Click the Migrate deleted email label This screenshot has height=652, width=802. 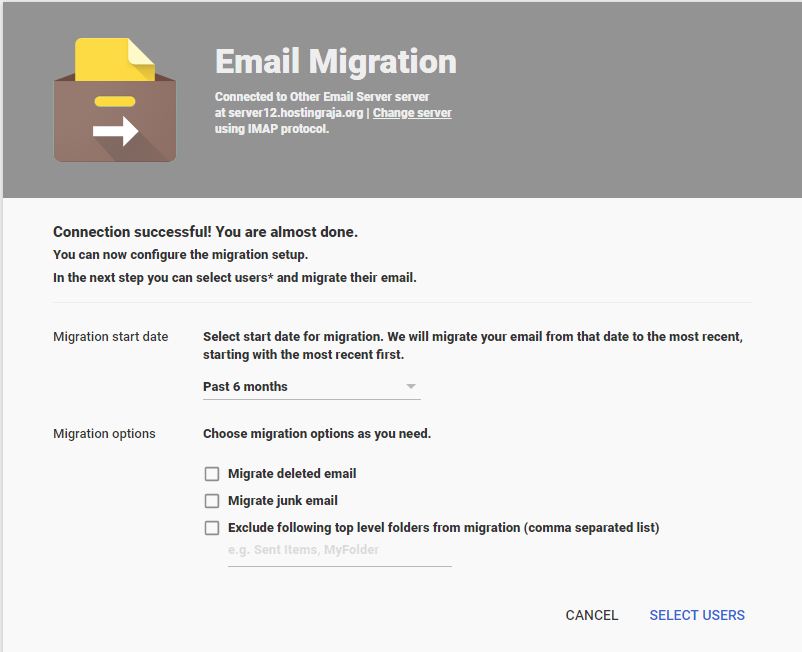pyautogui.click(x=292, y=474)
